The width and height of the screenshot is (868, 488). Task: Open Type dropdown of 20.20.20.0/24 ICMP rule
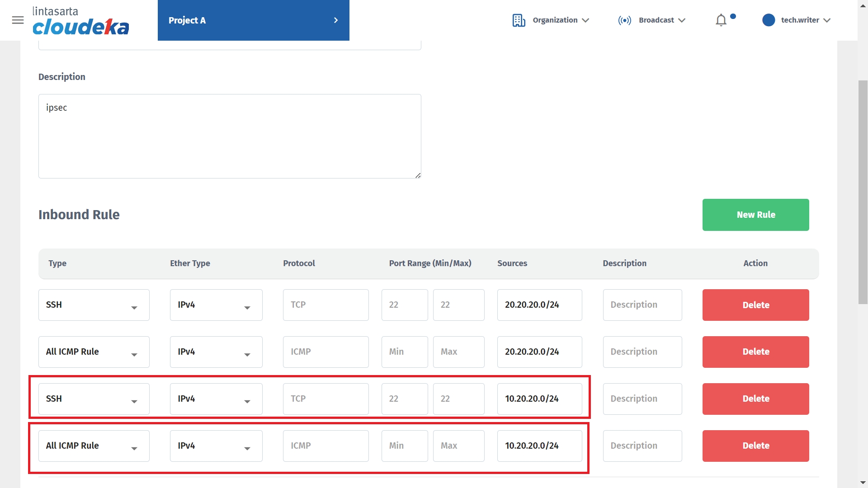tap(94, 352)
